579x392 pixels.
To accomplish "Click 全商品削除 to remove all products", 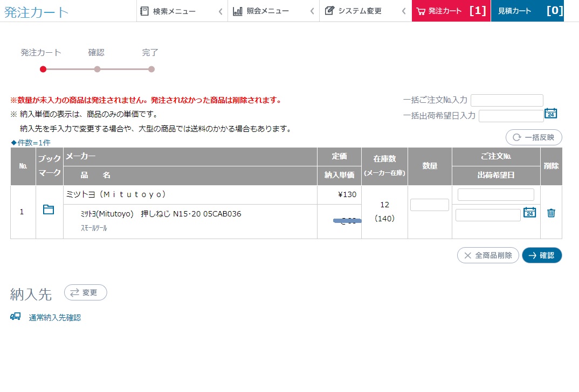I will [x=487, y=255].
